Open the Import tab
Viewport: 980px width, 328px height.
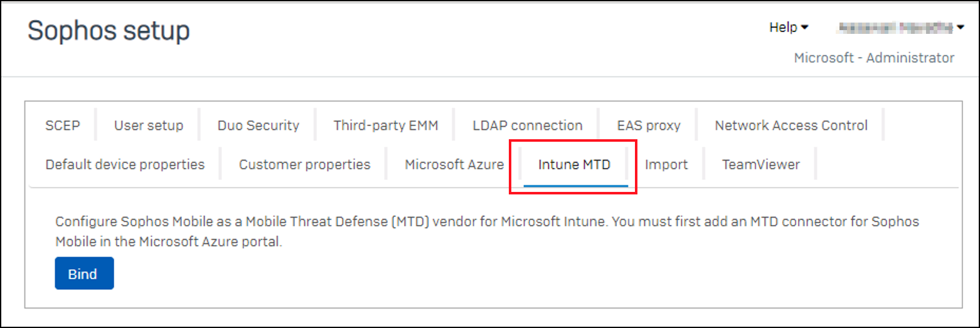click(x=666, y=165)
